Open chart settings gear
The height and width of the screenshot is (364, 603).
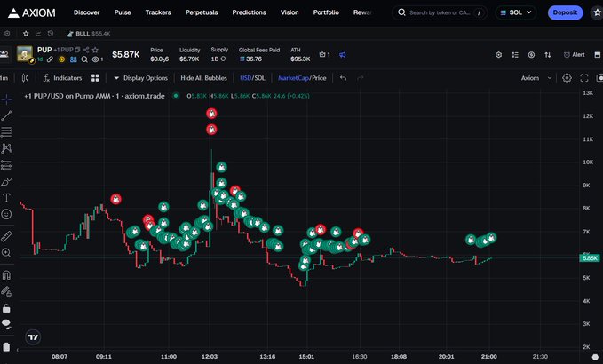(x=567, y=78)
